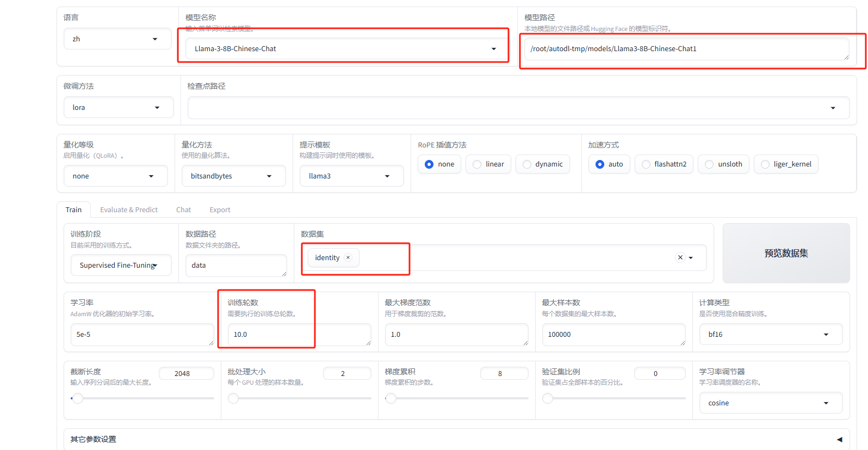Open the llama3 prompt template dropdown
Screen dimensions: 868x450
click(387, 176)
